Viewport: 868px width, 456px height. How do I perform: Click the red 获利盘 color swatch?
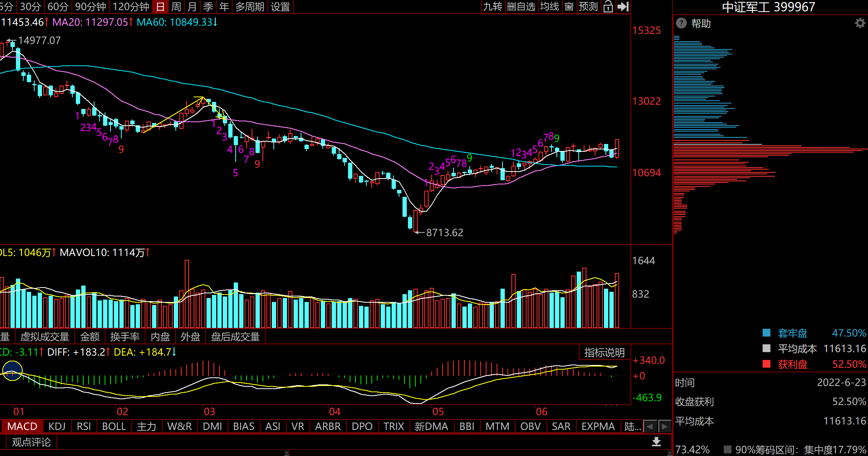pos(766,364)
